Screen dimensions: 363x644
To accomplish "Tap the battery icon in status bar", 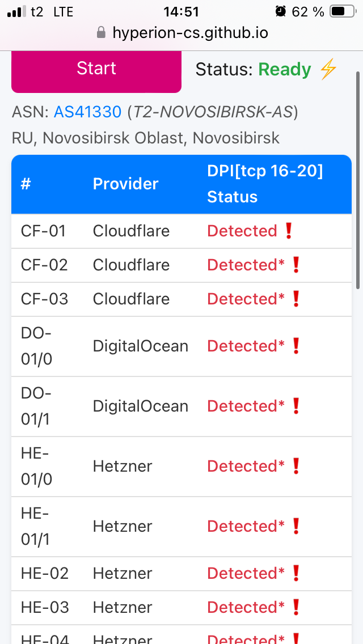I will 341,11.
